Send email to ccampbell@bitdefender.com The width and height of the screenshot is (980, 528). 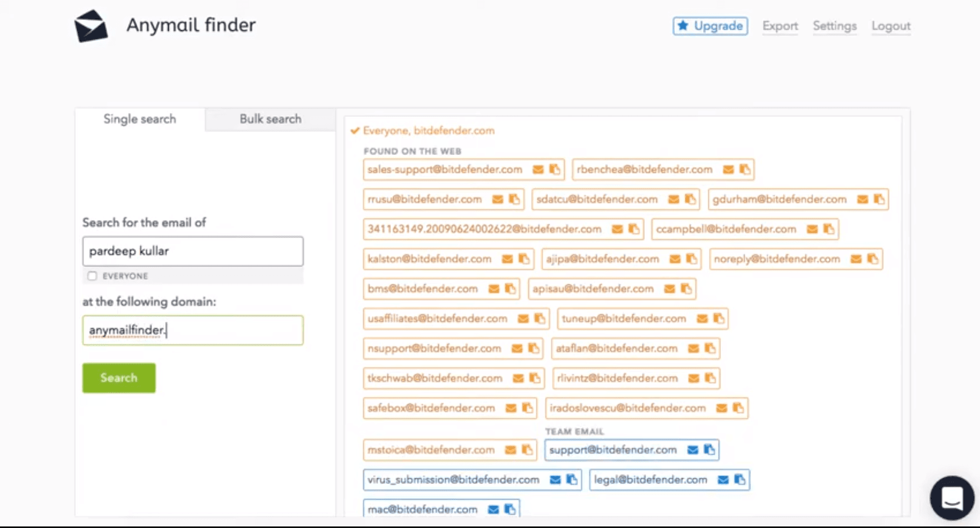(x=812, y=229)
